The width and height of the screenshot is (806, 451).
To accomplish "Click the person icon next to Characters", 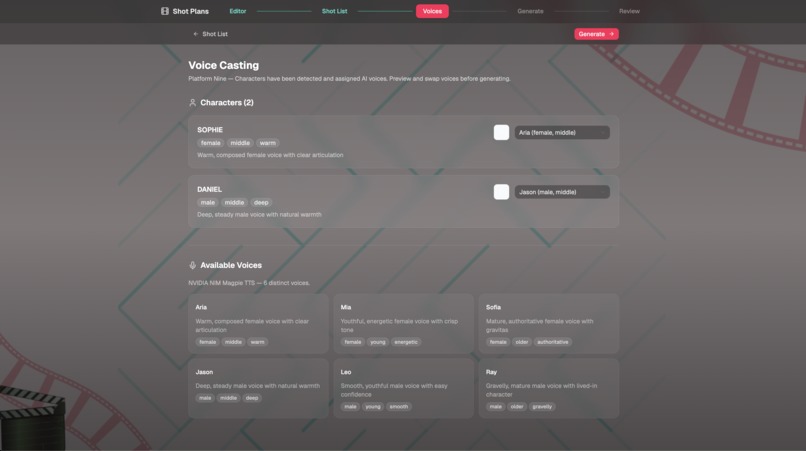I will [x=192, y=103].
